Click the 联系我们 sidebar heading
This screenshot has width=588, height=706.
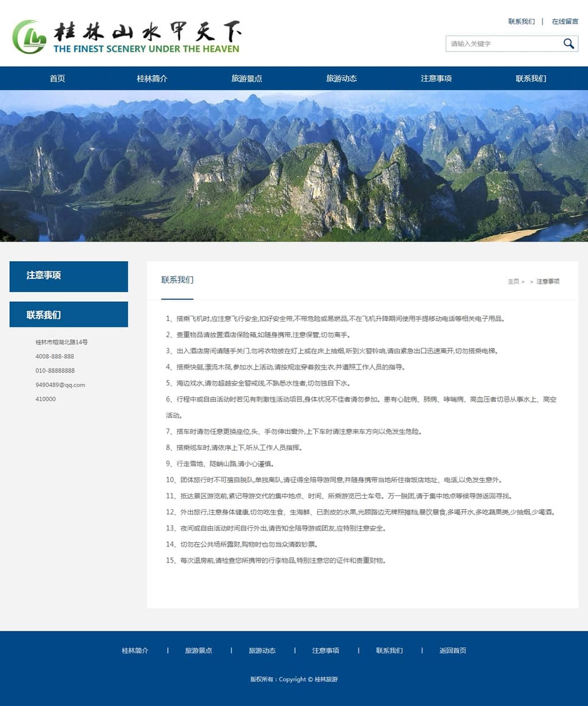coord(69,315)
